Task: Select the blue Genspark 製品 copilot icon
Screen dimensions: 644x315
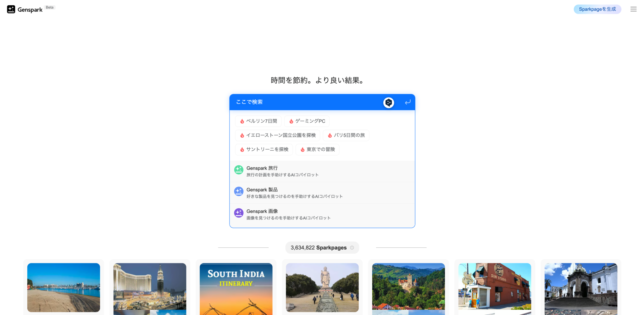Action: pyautogui.click(x=239, y=191)
